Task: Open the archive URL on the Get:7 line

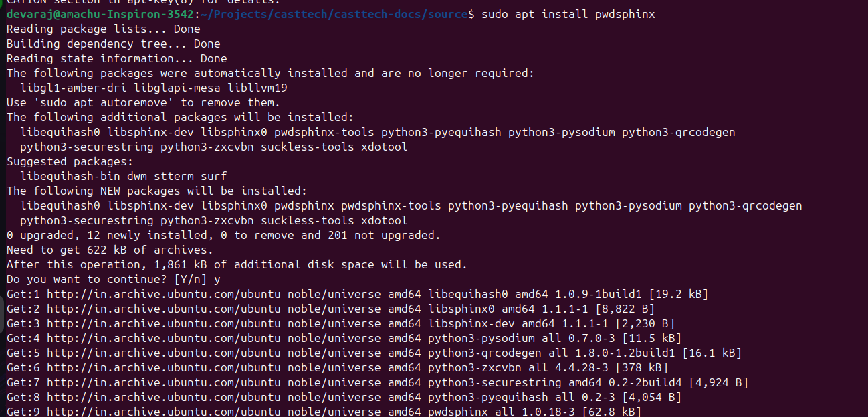Action: 164,383
